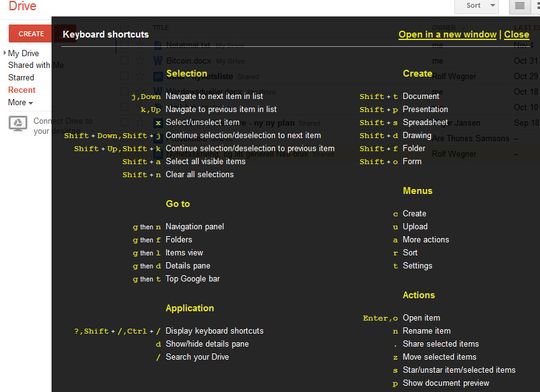Viewport: 540px width, 392px height.
Task: Click 'Move selected items' text
Action: click(439, 357)
